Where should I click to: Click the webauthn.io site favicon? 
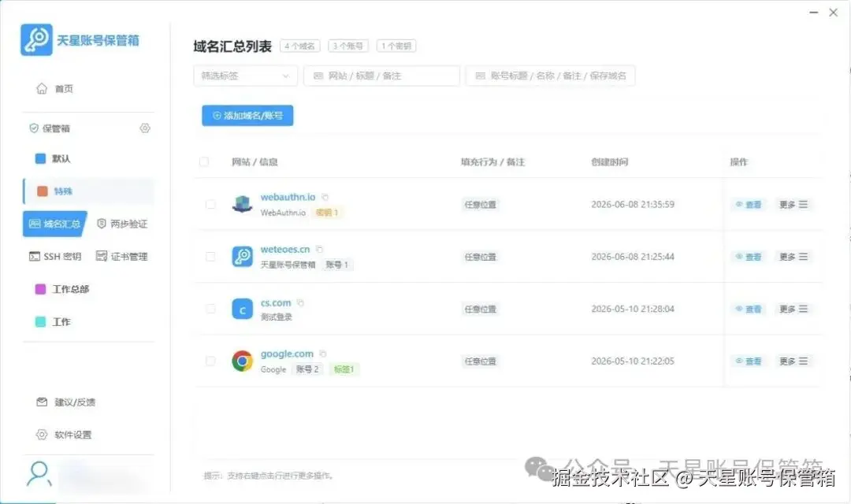(x=242, y=205)
